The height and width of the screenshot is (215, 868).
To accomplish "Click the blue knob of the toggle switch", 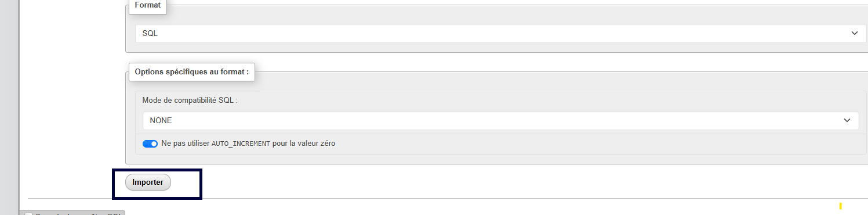I will 154,144.
